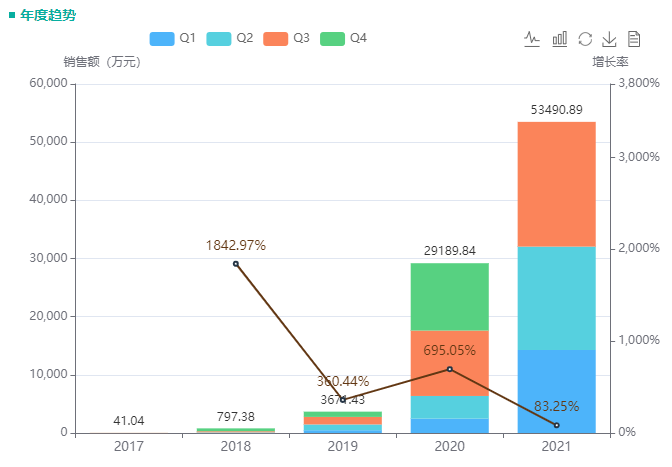
Task: Click the 695.05% line data point
Action: tap(450, 369)
